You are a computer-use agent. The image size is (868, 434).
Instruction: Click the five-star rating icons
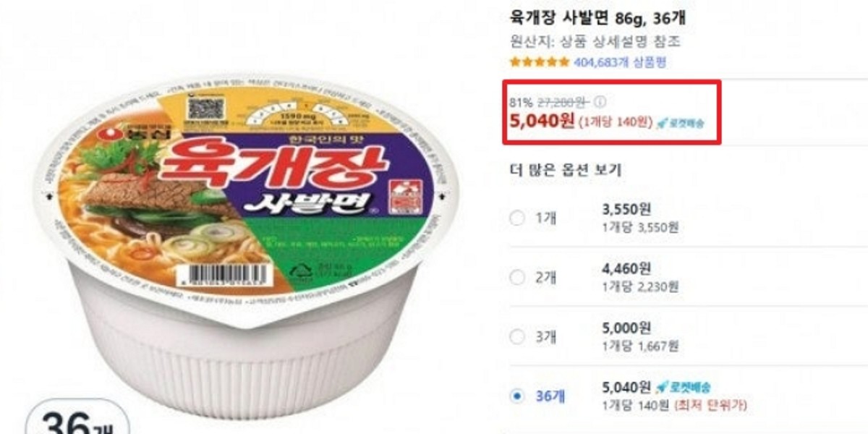pos(540,63)
